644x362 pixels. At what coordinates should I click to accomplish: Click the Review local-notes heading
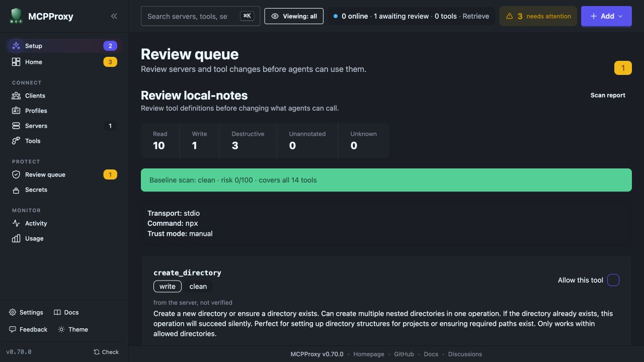pos(194,96)
